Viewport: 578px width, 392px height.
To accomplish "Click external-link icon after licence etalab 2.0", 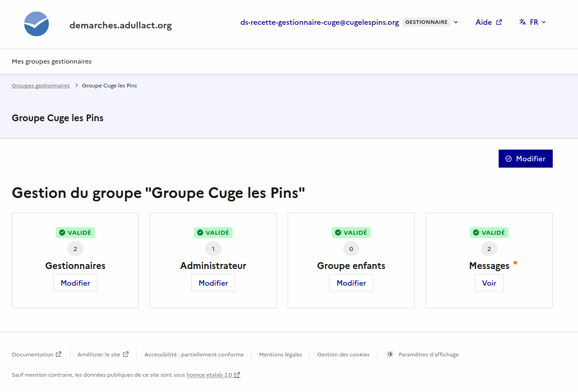I will [237, 375].
